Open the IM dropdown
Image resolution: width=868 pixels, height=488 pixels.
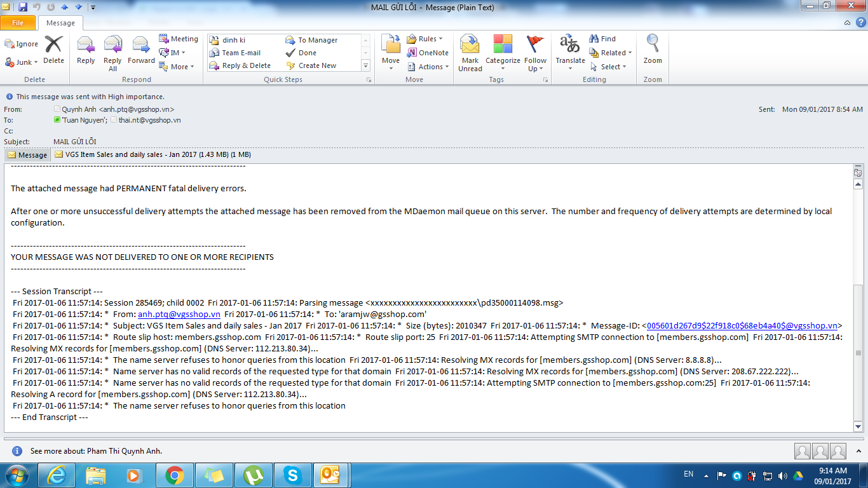click(x=172, y=53)
